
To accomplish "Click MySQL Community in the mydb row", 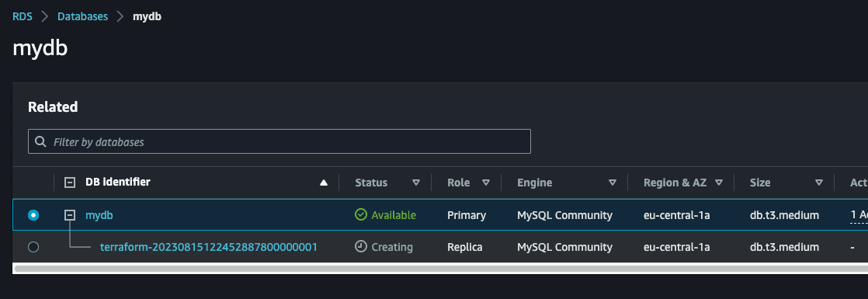I will (564, 215).
